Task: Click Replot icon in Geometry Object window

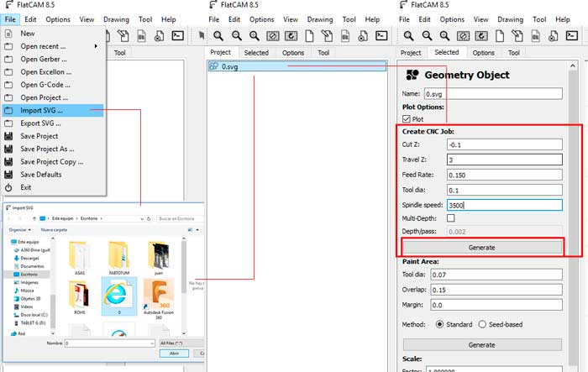Action: click(481, 36)
